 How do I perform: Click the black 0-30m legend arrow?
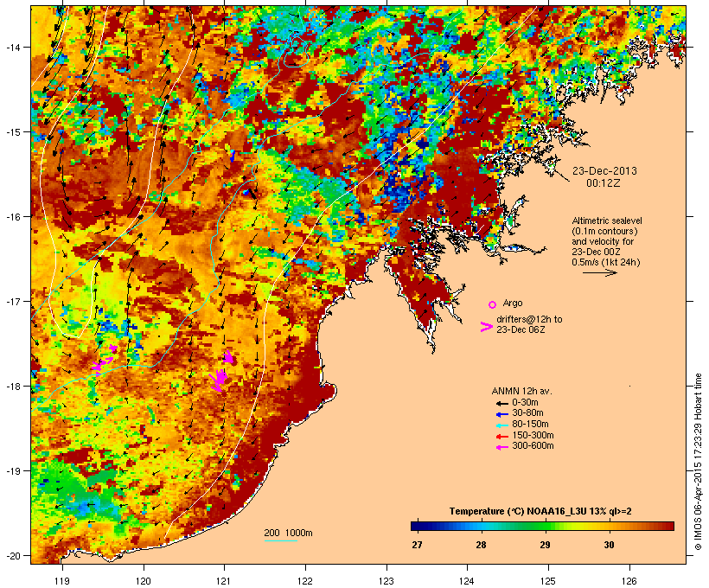click(502, 404)
